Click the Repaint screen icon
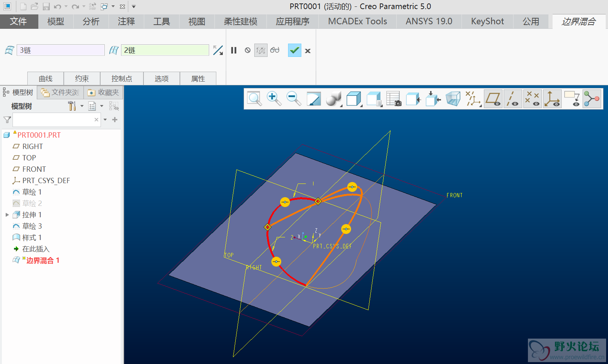This screenshot has height=364, width=608. (x=313, y=99)
